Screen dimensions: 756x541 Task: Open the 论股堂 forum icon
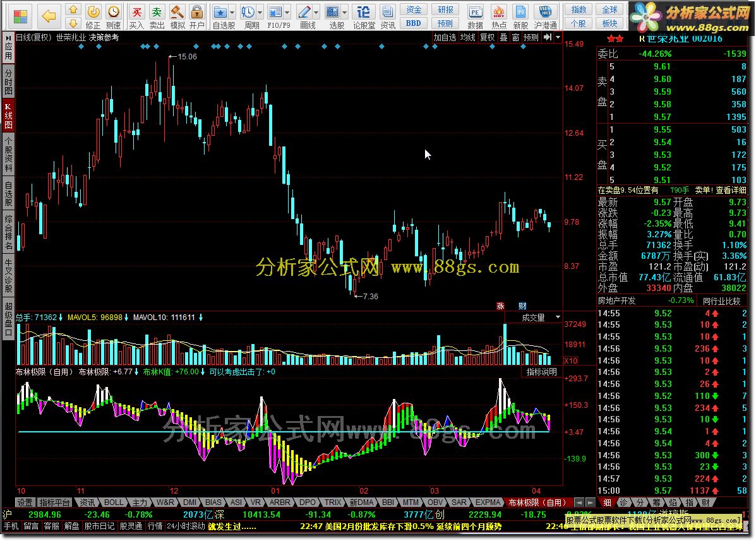point(364,16)
